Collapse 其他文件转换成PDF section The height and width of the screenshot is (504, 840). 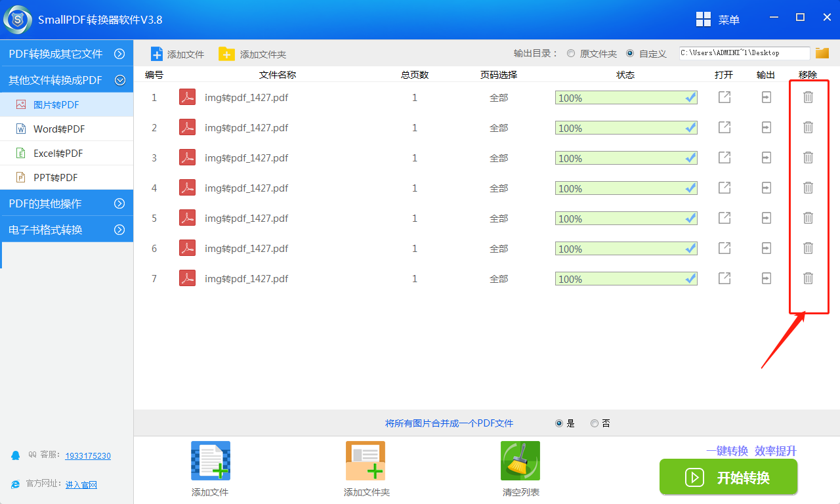tap(66, 80)
